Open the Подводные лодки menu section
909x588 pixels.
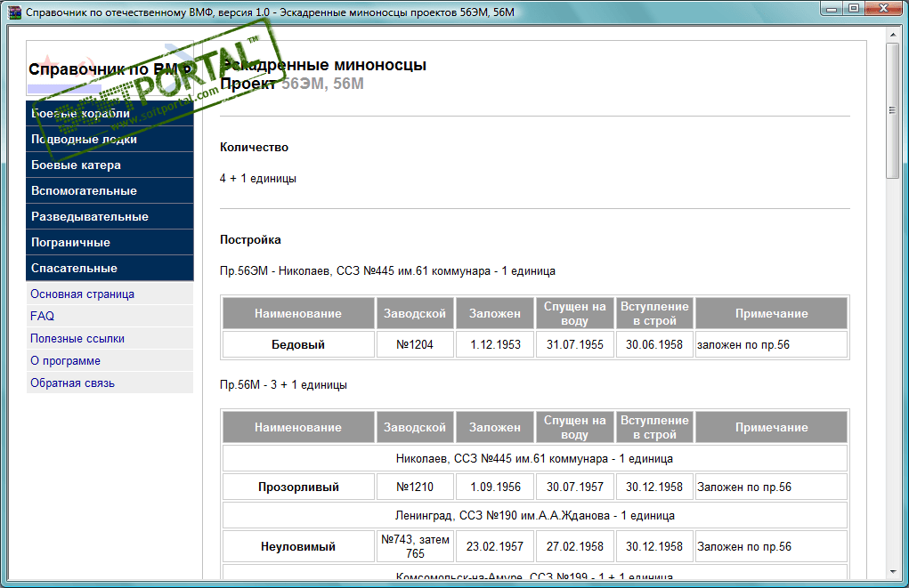coord(110,139)
